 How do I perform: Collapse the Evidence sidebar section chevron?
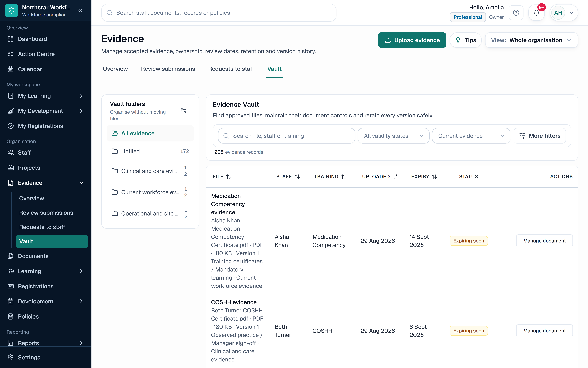[81, 183]
